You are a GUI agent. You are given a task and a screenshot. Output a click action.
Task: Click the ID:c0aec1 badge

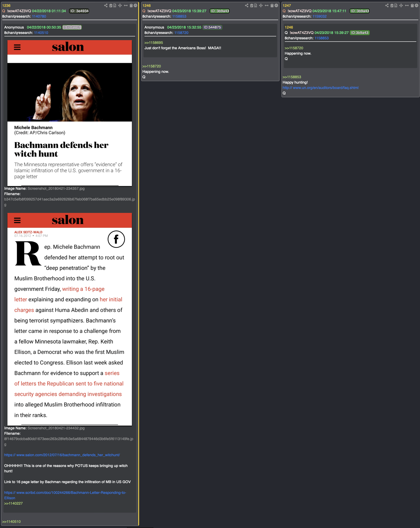(x=72, y=27)
